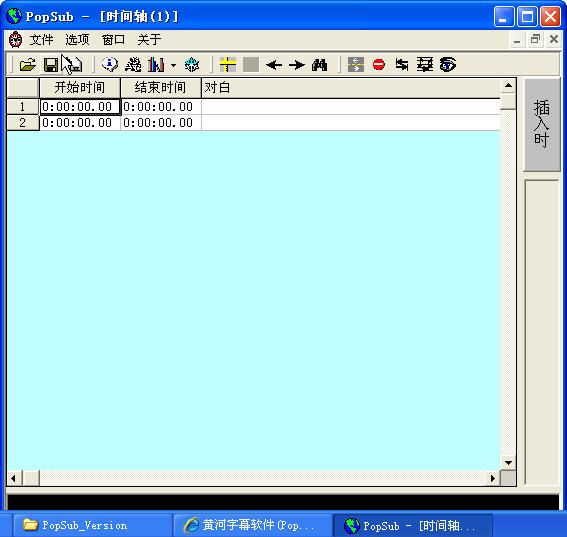Image resolution: width=567 pixels, height=537 pixels.
Task: Click the 开始时间 column header
Action: [80, 88]
